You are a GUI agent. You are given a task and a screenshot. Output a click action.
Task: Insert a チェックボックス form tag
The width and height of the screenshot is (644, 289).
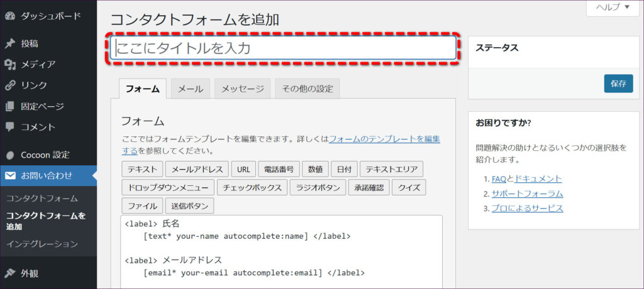(252, 188)
